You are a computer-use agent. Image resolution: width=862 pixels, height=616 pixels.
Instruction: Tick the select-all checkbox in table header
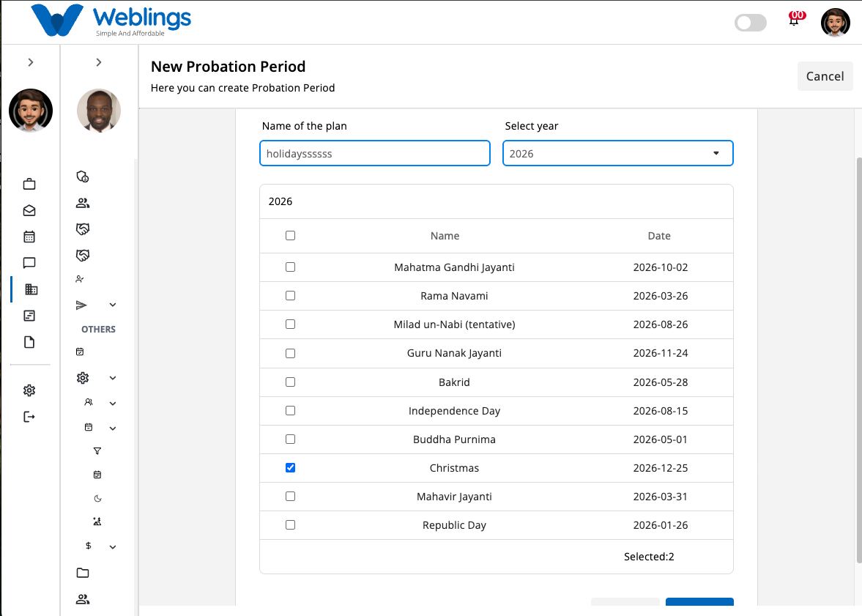(290, 235)
